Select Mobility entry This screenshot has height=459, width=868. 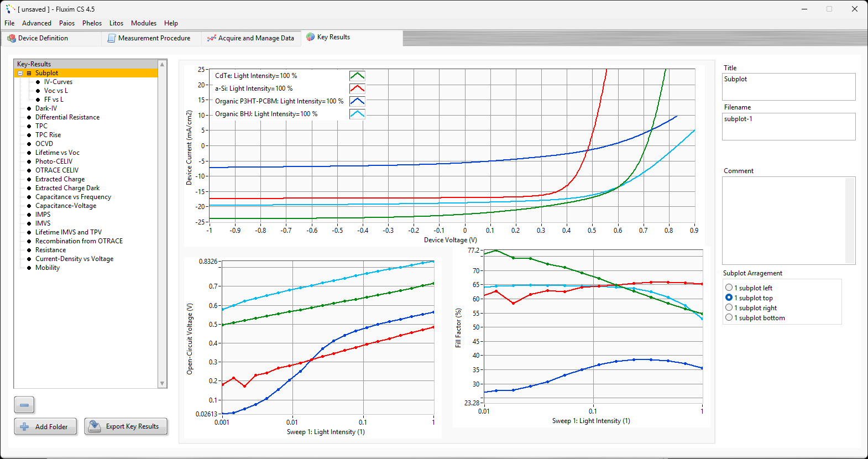click(x=48, y=268)
